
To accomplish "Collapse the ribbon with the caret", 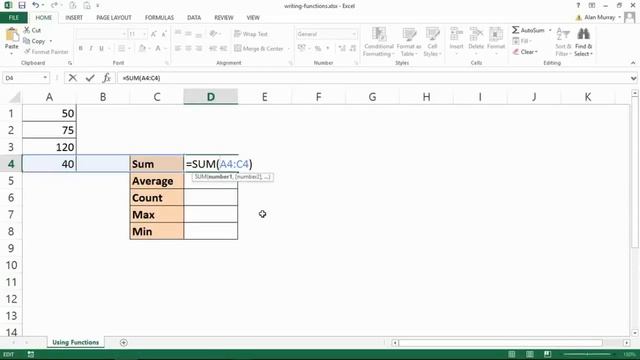I will coord(633,63).
